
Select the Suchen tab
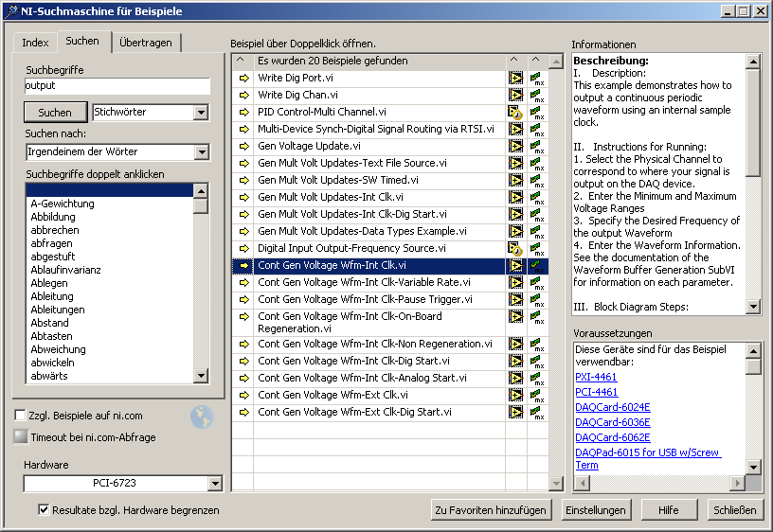point(82,41)
